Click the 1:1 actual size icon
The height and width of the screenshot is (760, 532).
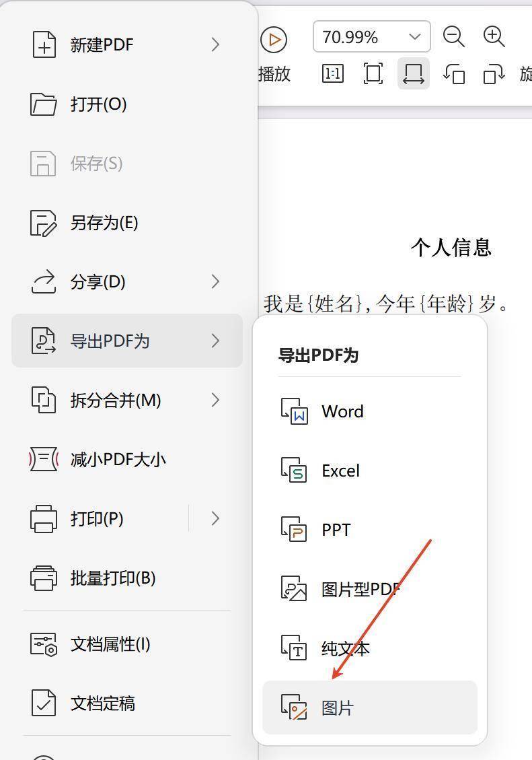pyautogui.click(x=333, y=73)
